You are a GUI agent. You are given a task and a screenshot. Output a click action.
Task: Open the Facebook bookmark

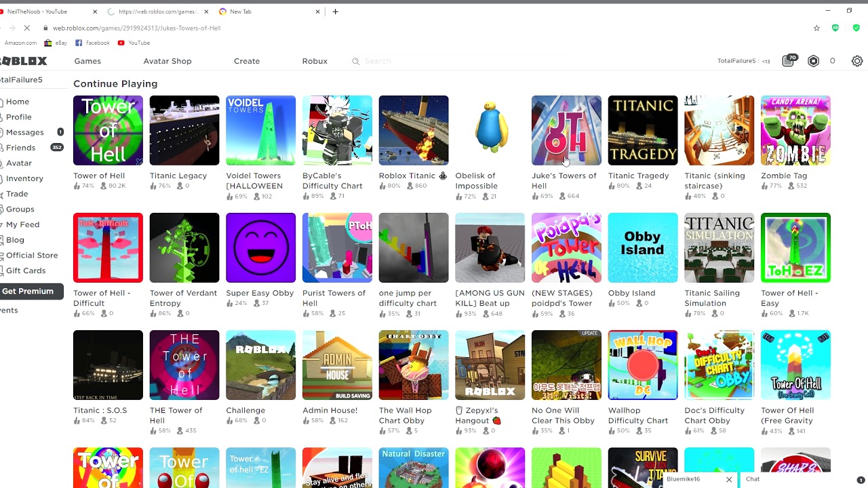click(x=92, y=43)
